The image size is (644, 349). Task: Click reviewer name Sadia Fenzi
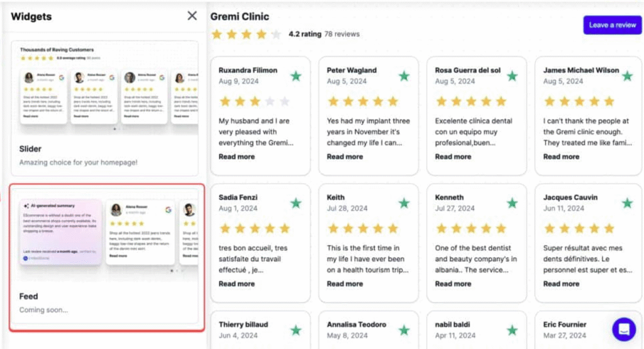pos(238,197)
